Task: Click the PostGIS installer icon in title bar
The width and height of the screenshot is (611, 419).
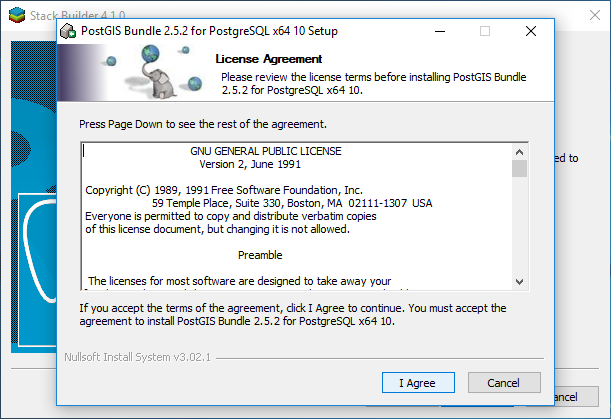Action: coord(68,31)
